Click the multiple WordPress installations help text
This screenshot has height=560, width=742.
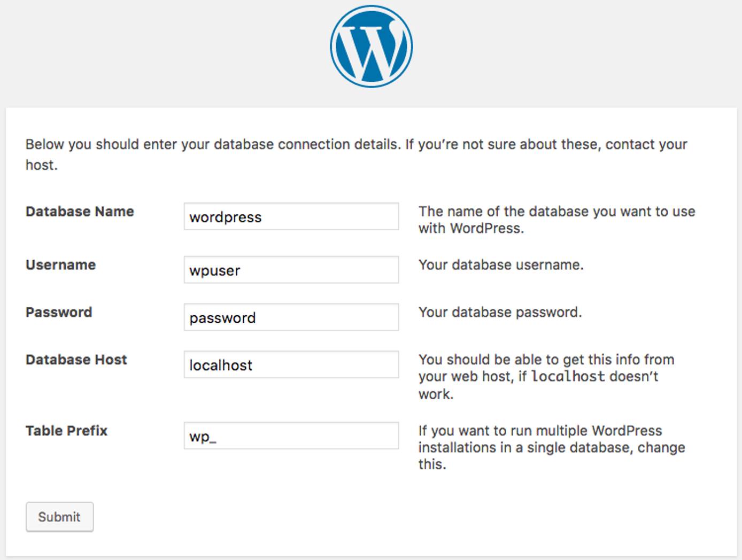(x=551, y=447)
